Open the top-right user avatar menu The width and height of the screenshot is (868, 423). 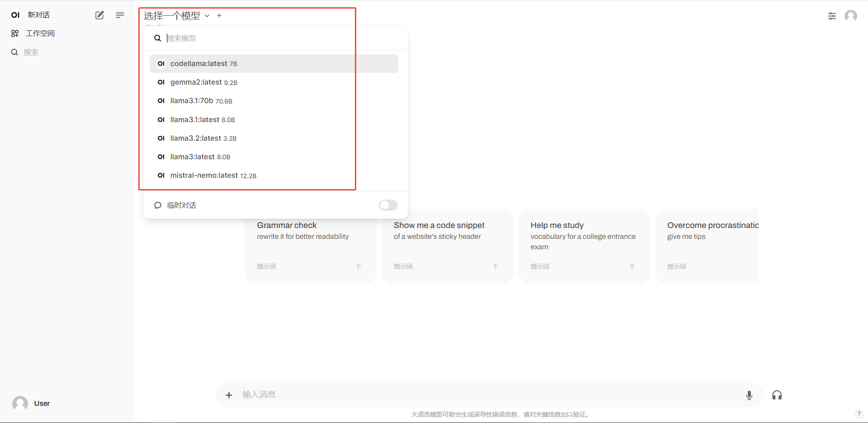(851, 16)
